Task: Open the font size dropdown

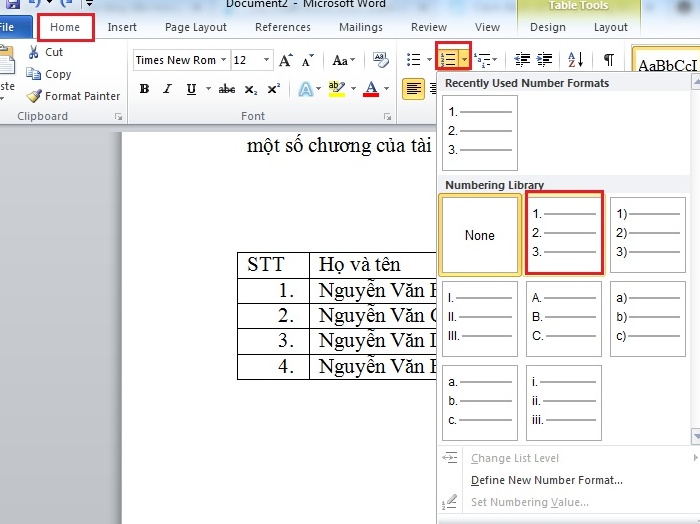Action: point(267,60)
